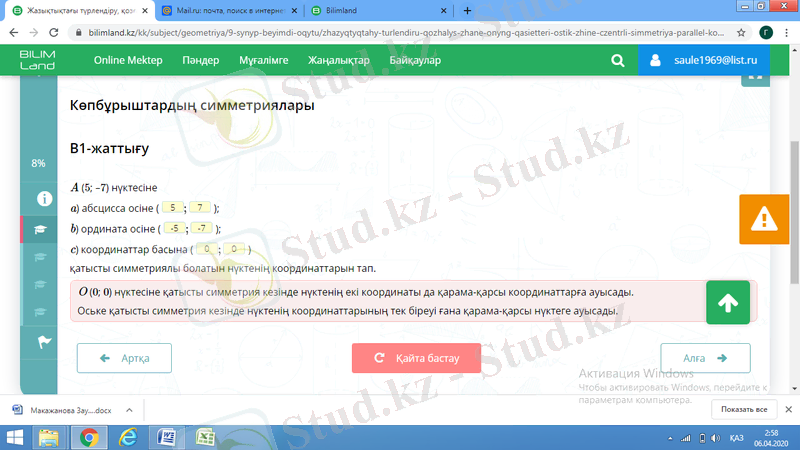Open File Explorer from taskbar
Screen dimensions: 800x450
pos(49,438)
